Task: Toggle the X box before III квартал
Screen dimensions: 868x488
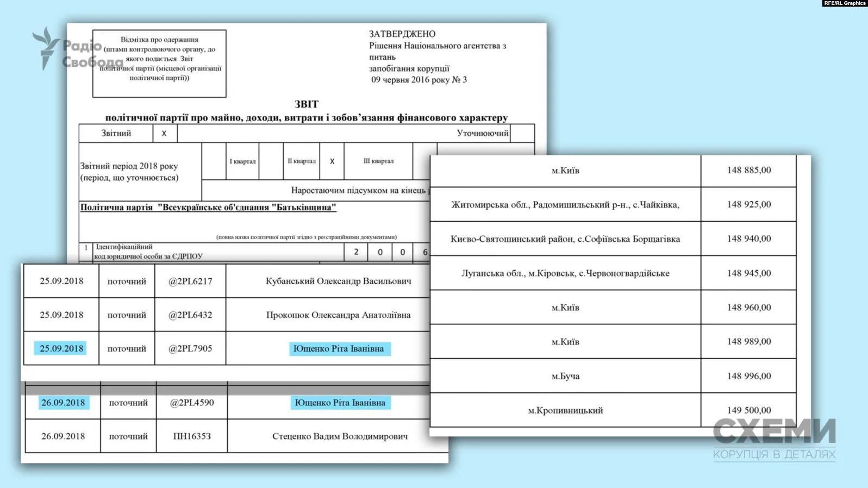Action: point(332,161)
